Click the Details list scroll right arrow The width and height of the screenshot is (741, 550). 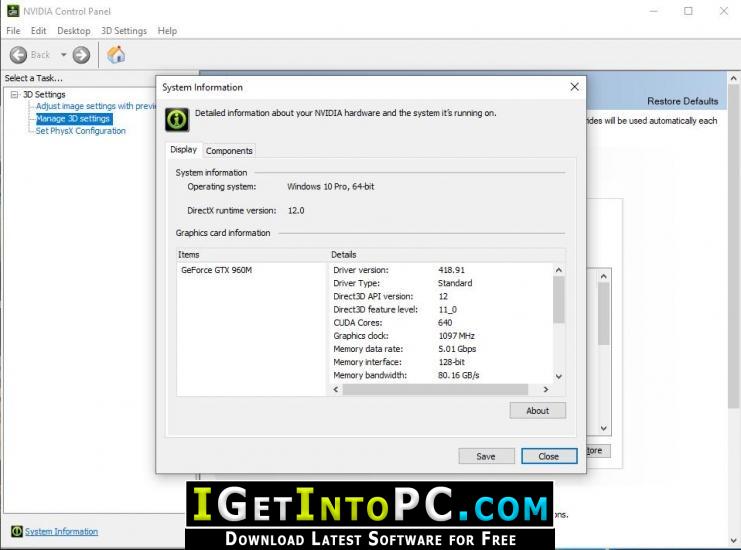(546, 389)
